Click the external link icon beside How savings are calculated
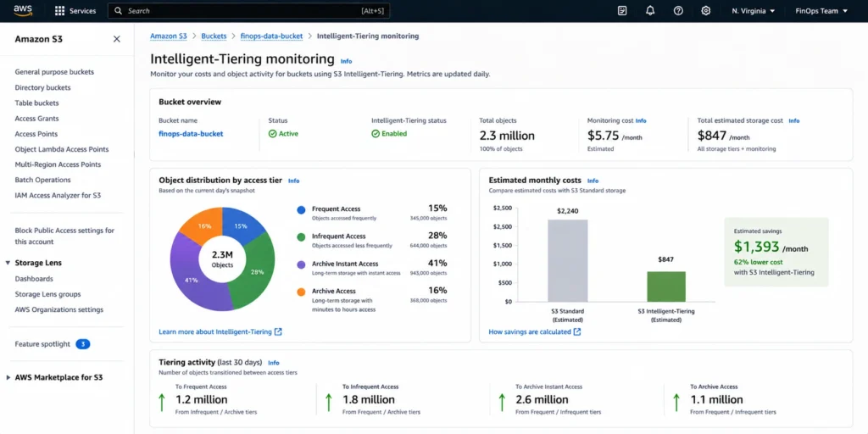868x434 pixels. pyautogui.click(x=577, y=331)
